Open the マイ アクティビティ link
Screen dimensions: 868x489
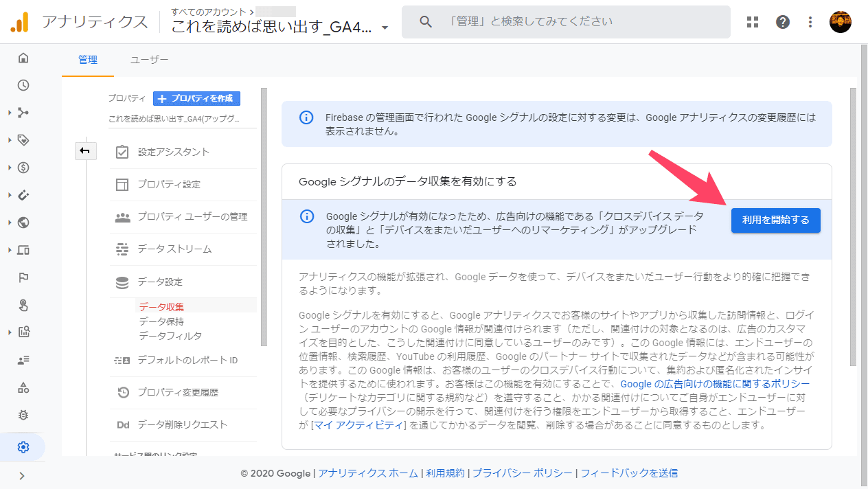(360, 424)
